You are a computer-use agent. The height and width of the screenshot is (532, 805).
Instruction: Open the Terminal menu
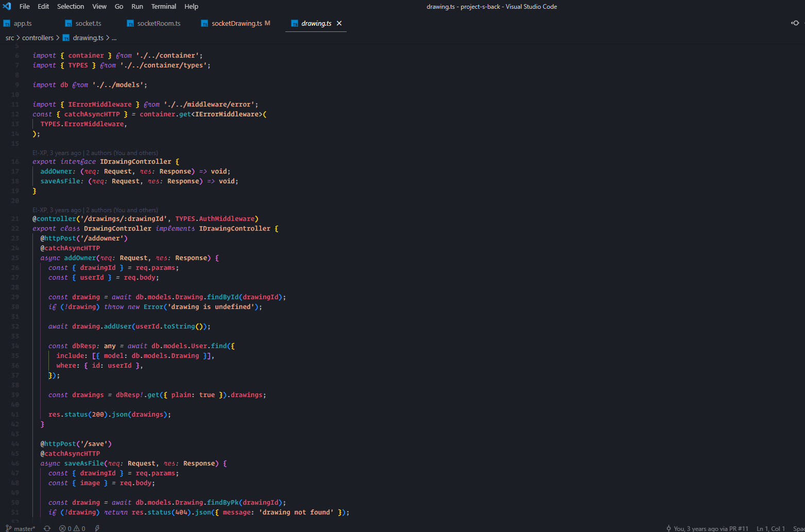164,6
